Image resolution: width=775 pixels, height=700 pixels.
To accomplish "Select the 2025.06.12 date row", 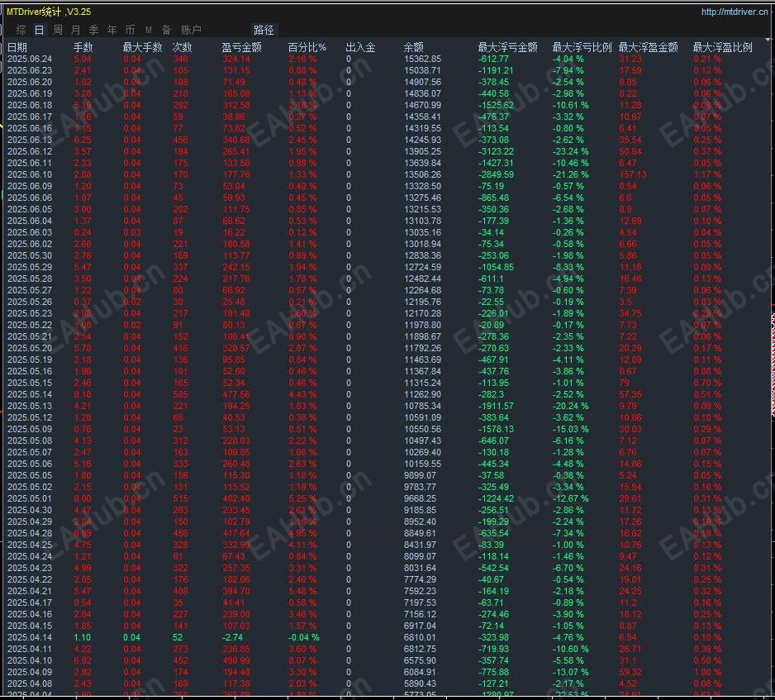I will tap(30, 151).
